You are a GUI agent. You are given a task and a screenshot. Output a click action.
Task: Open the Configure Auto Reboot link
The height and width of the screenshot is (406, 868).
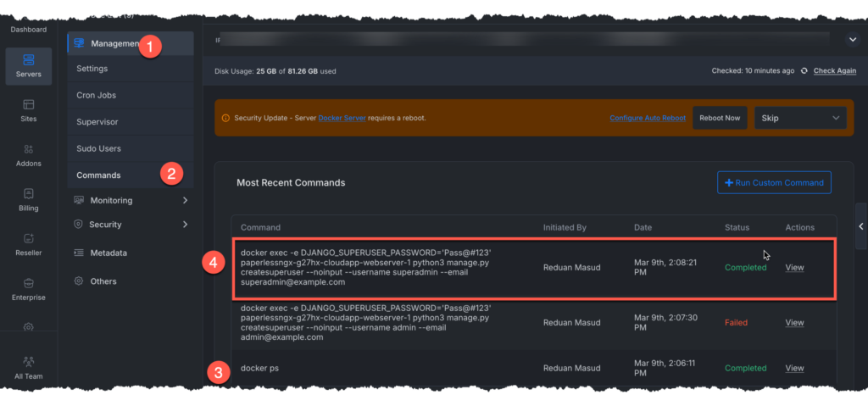coord(648,118)
